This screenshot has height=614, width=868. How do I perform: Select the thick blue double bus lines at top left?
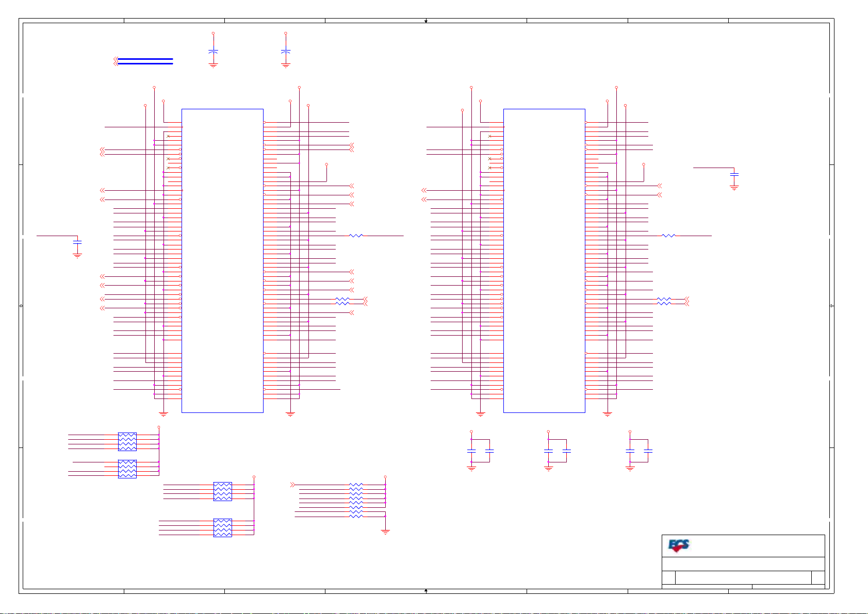coord(145,61)
